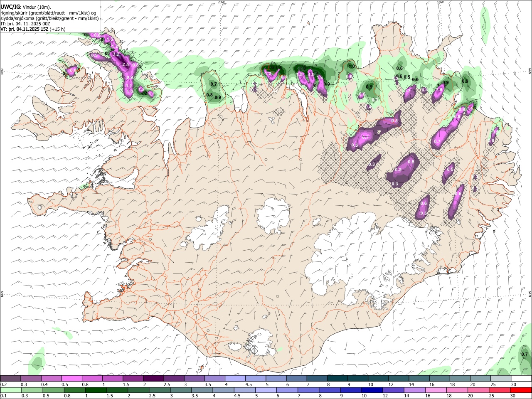Pick the dull mauve 0.2 swatch in the upper legend row
Viewport: 532px width, 399px height.
click(10, 378)
